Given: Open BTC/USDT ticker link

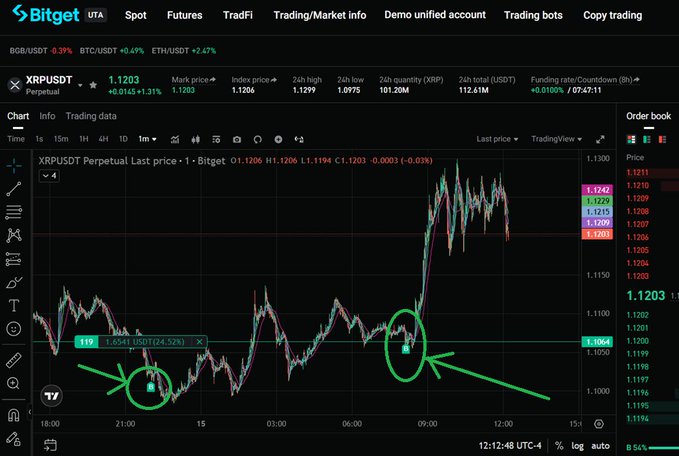Looking at the screenshot, I should [112, 51].
